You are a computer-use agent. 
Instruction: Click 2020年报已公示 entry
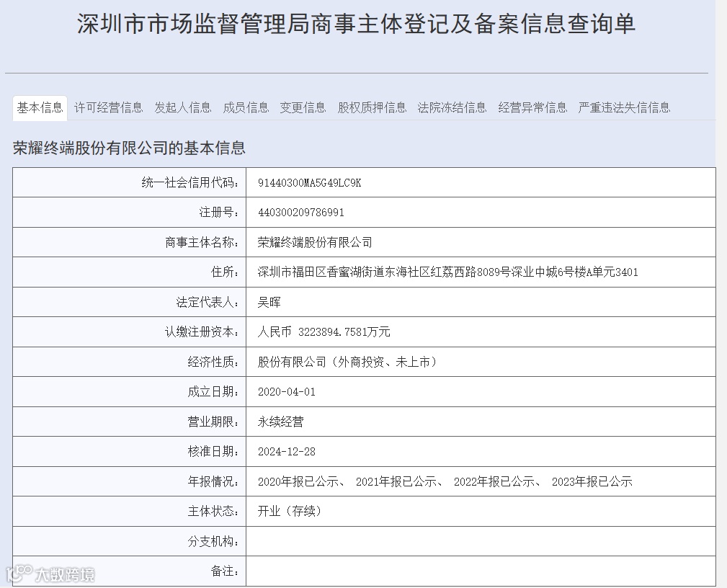coord(298,482)
